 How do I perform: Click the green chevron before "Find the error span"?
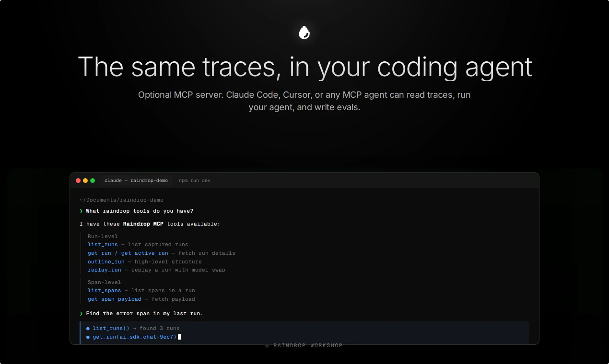[81, 314]
